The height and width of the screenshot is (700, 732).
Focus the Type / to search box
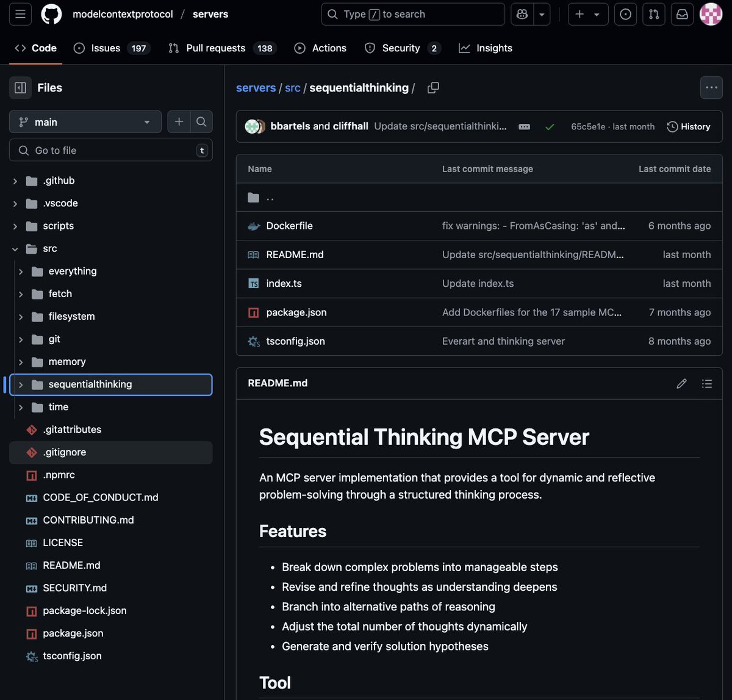tap(413, 14)
